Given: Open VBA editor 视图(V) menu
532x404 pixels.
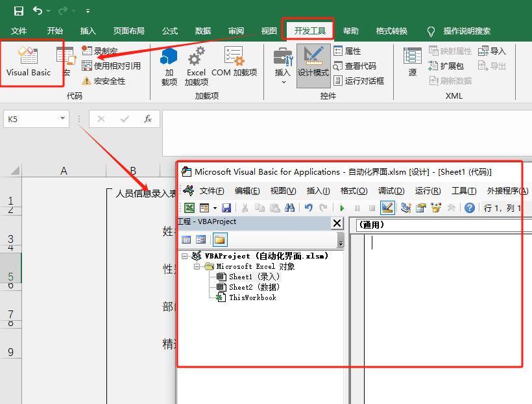Looking at the screenshot, I should coord(283,191).
